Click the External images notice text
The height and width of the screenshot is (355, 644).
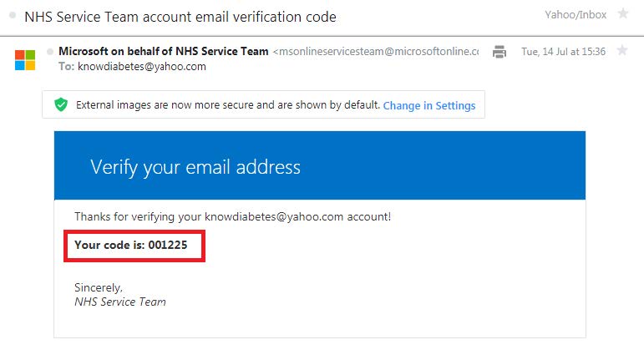click(x=227, y=105)
